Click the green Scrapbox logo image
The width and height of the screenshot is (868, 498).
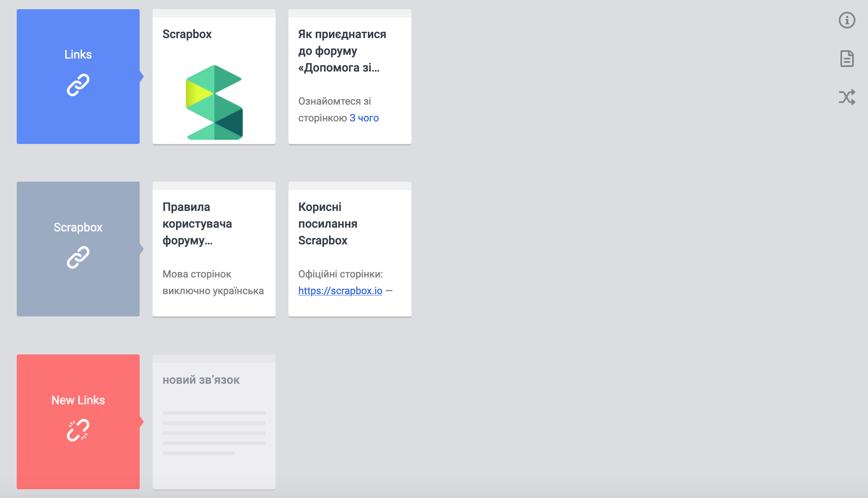tap(214, 102)
